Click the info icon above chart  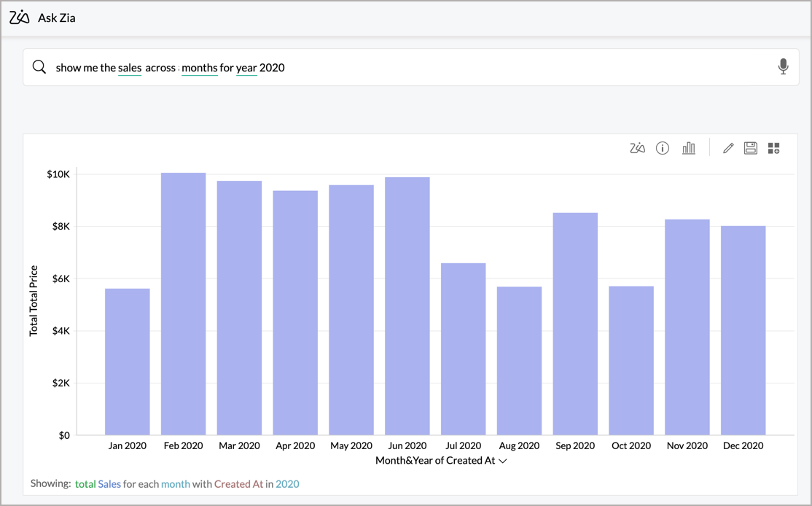663,149
